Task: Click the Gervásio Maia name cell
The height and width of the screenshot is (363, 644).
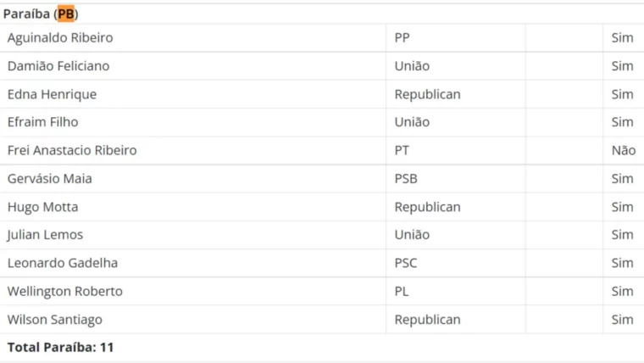Action: tap(50, 179)
